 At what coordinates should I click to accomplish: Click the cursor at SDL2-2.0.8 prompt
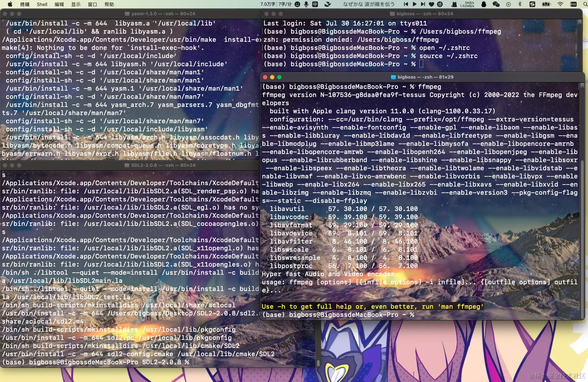195,362
